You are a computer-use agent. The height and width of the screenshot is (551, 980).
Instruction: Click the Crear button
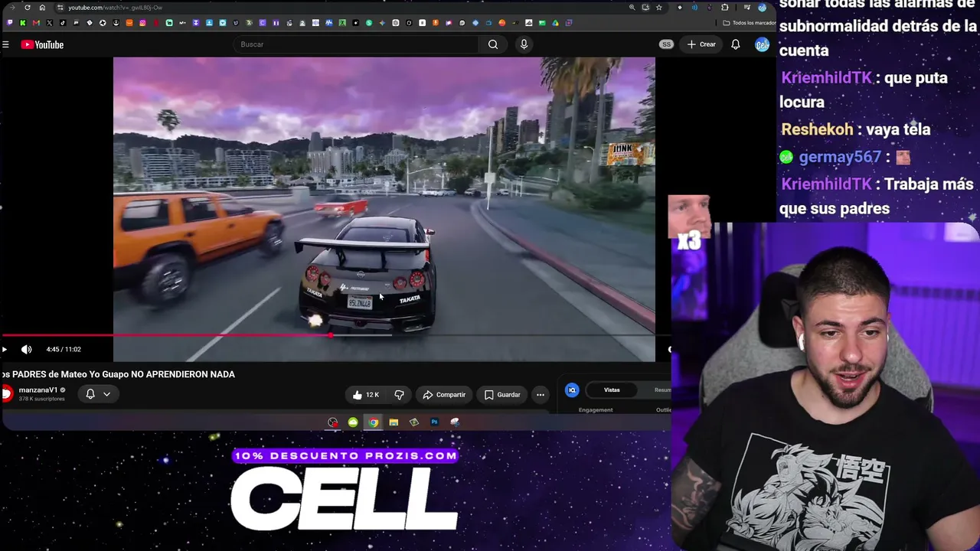(701, 44)
